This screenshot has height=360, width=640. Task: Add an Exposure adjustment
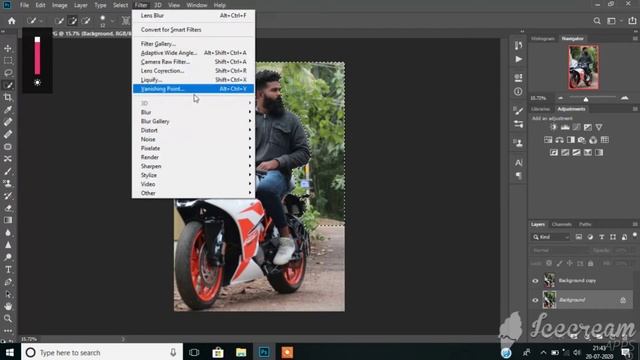coord(587,127)
